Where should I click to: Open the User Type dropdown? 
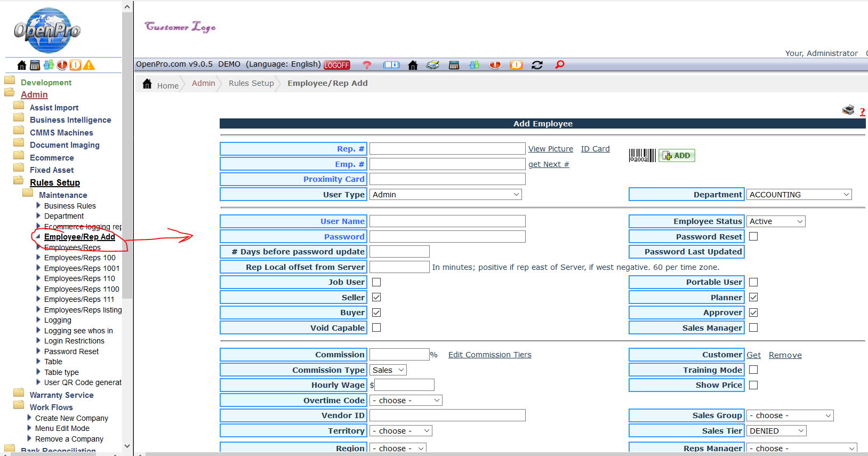[445, 195]
